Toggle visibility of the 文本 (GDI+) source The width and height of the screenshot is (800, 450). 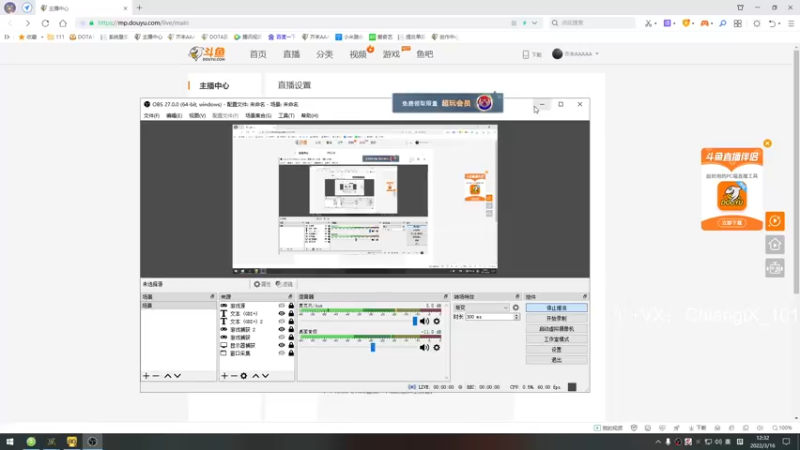282,314
